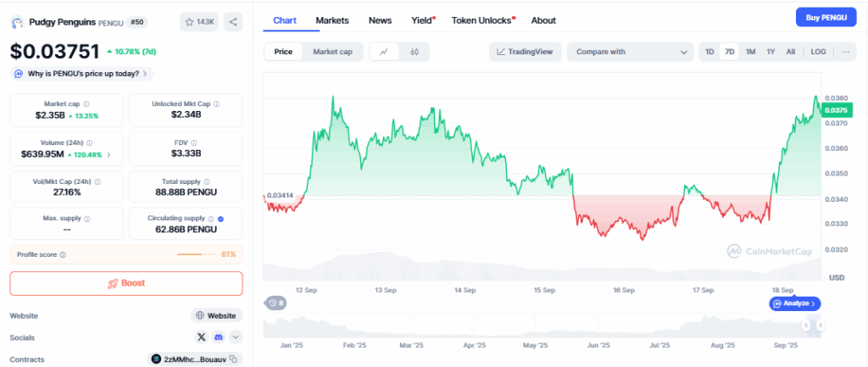The width and height of the screenshot is (868, 367).
Task: Open the Compare with dropdown
Action: click(x=630, y=52)
